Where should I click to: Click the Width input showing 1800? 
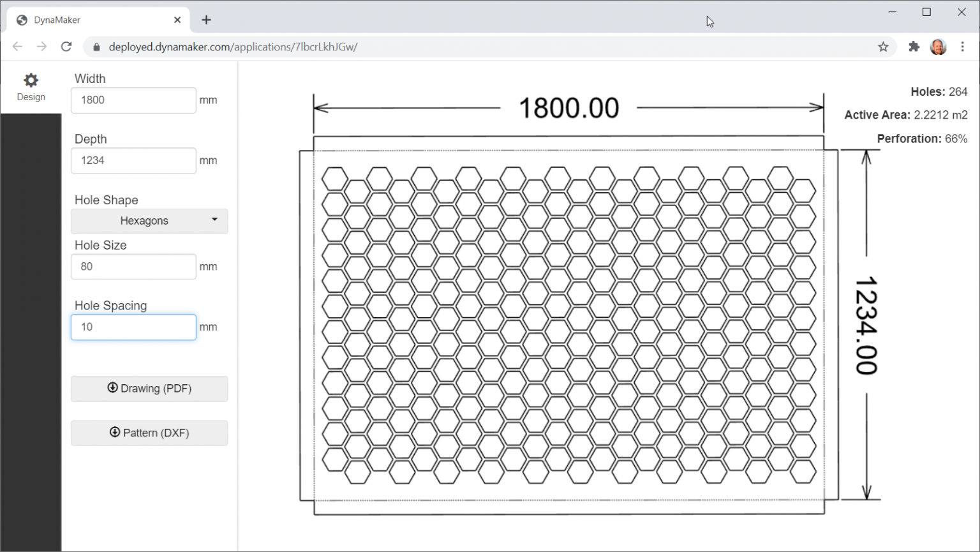coord(133,100)
